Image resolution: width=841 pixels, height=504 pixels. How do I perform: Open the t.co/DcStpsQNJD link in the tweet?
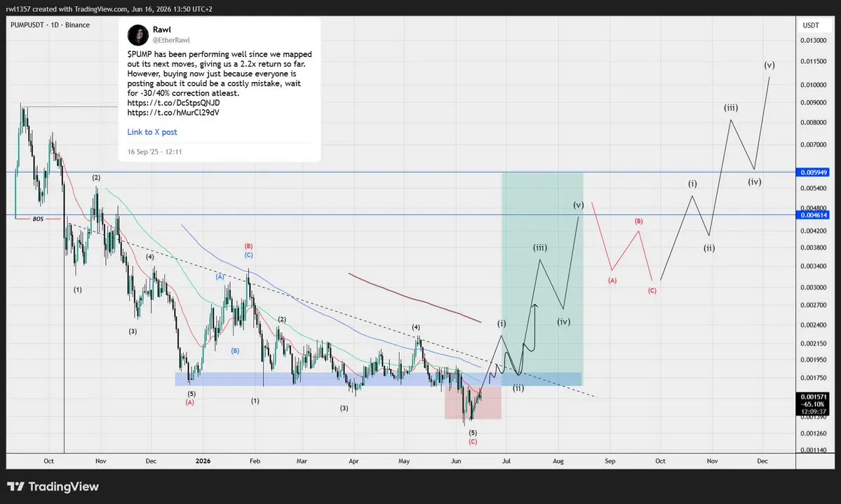click(173, 103)
